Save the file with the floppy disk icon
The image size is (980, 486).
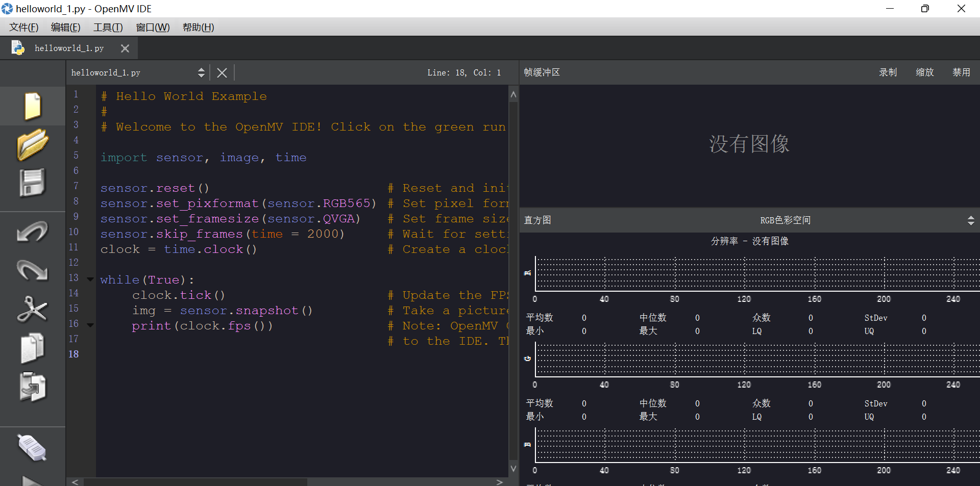pos(33,183)
